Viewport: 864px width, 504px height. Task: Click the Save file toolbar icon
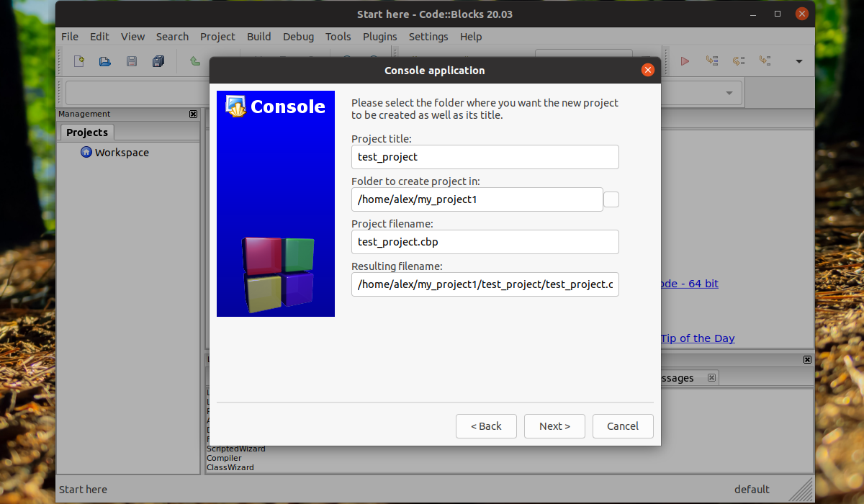pos(132,61)
